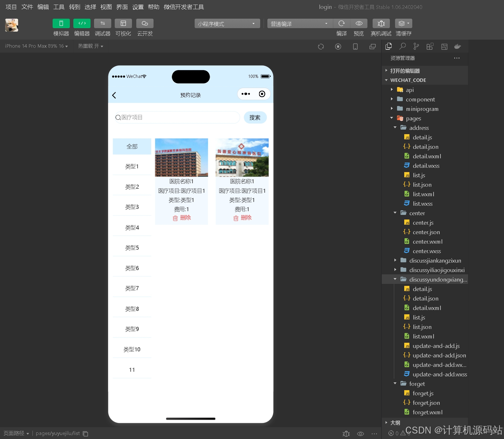Expand the miniprogram folder

click(425, 109)
